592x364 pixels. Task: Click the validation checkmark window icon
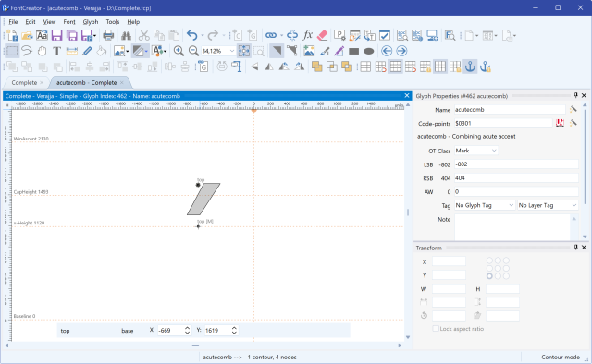[x=385, y=35]
